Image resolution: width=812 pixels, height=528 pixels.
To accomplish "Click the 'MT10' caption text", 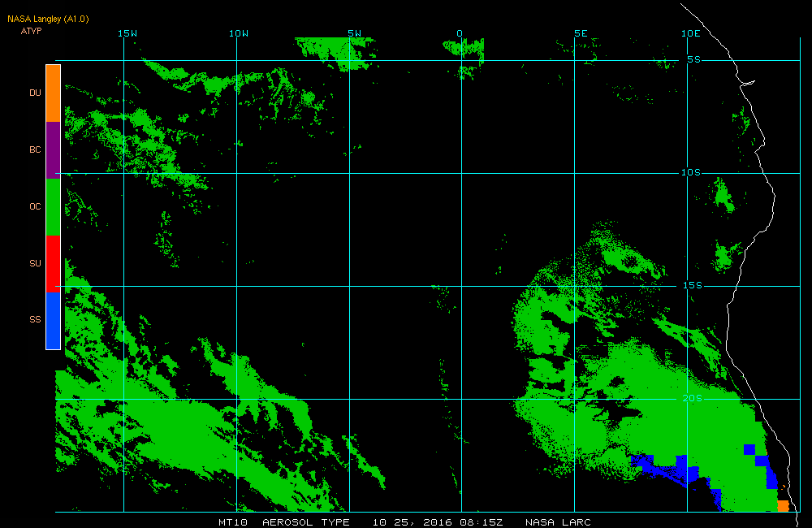I will 233,522.
